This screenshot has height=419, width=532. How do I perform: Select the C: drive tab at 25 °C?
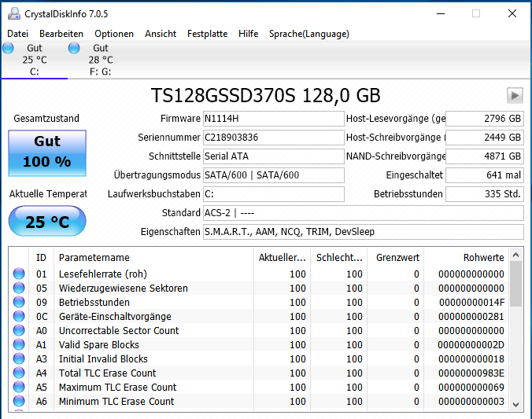coord(35,60)
